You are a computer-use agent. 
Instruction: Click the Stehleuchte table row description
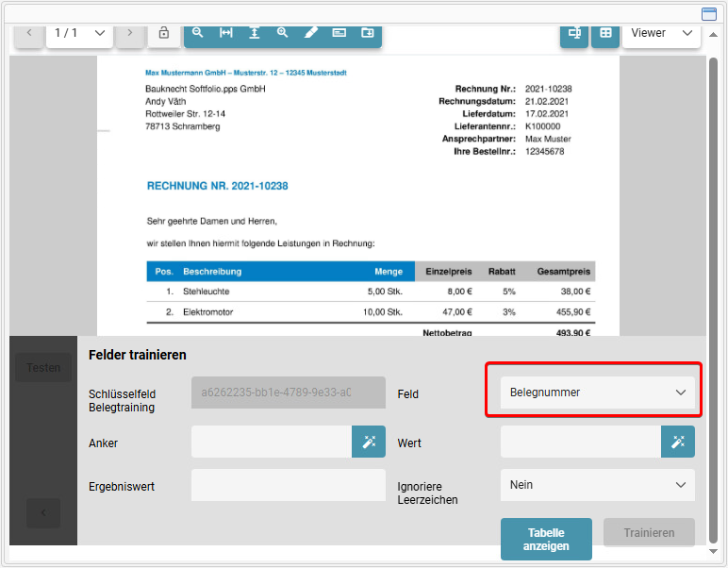[207, 292]
